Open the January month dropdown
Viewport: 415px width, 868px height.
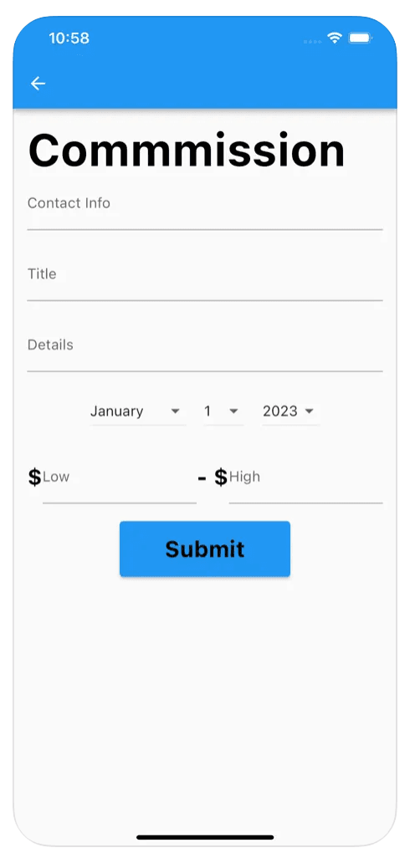pyautogui.click(x=137, y=411)
